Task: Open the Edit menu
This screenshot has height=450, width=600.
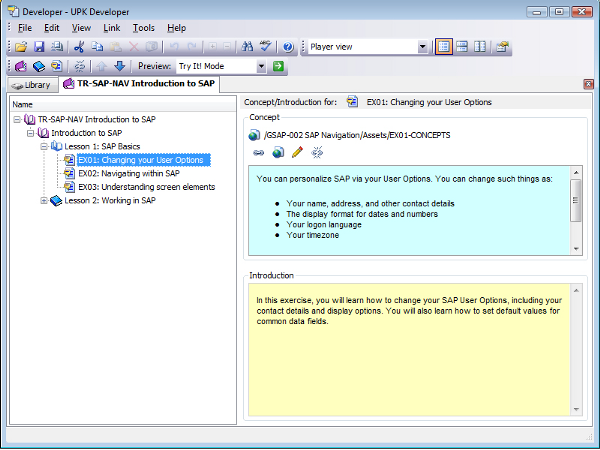Action: 52,28
